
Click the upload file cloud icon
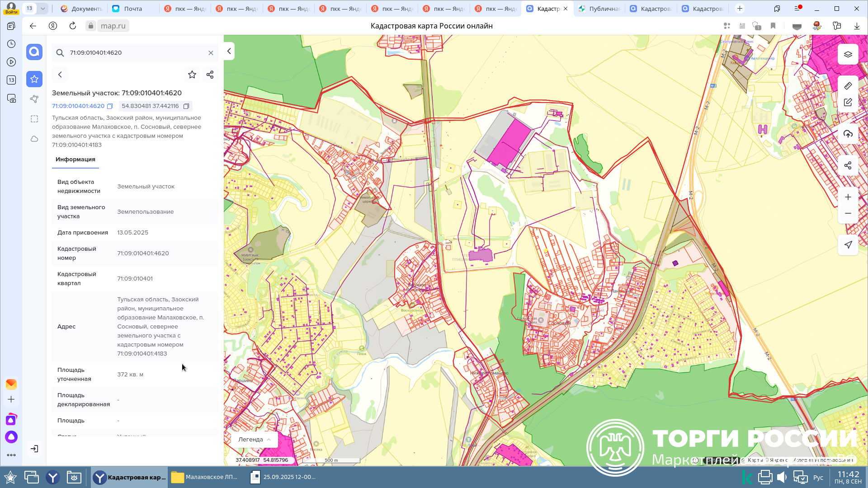(x=848, y=134)
